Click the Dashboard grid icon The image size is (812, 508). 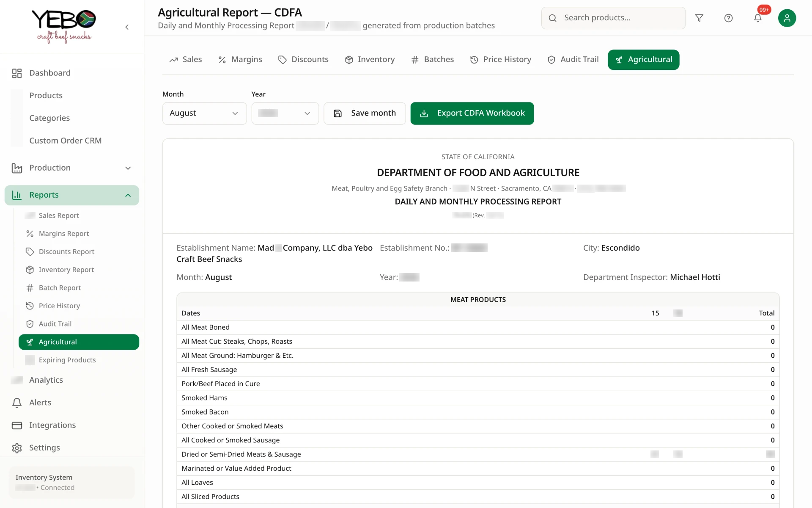(17, 73)
